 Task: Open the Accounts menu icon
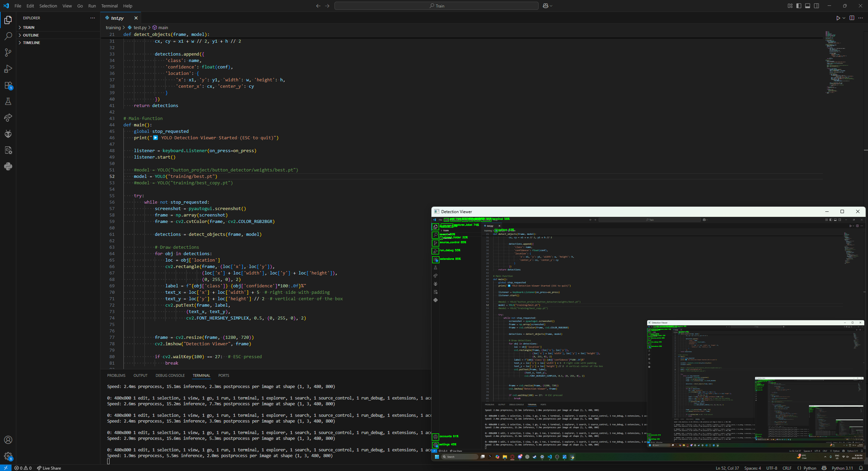point(8,440)
